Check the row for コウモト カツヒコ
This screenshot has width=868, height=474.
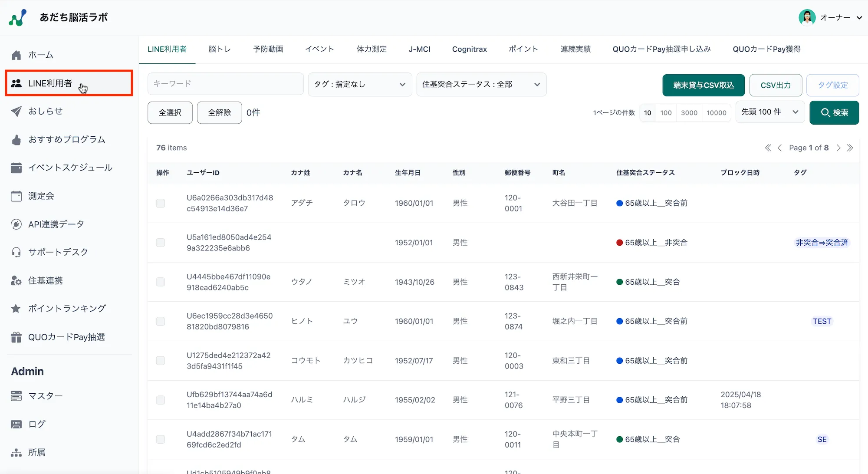(161, 361)
